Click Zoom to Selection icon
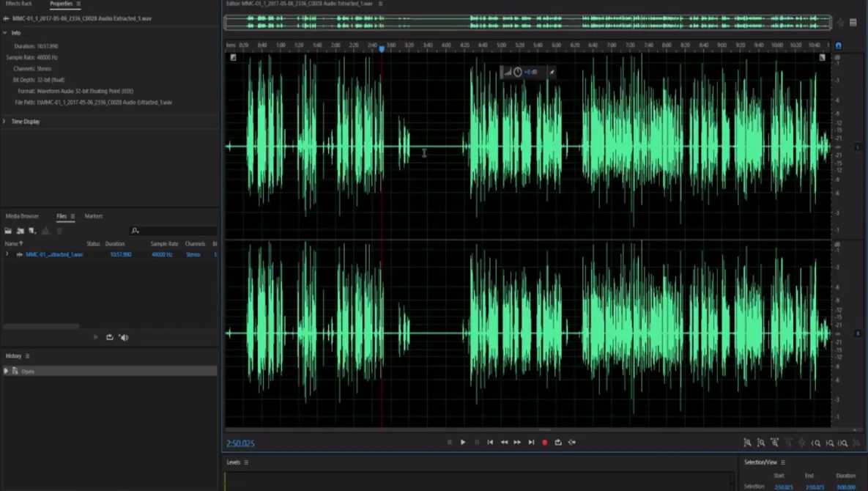 (842, 443)
